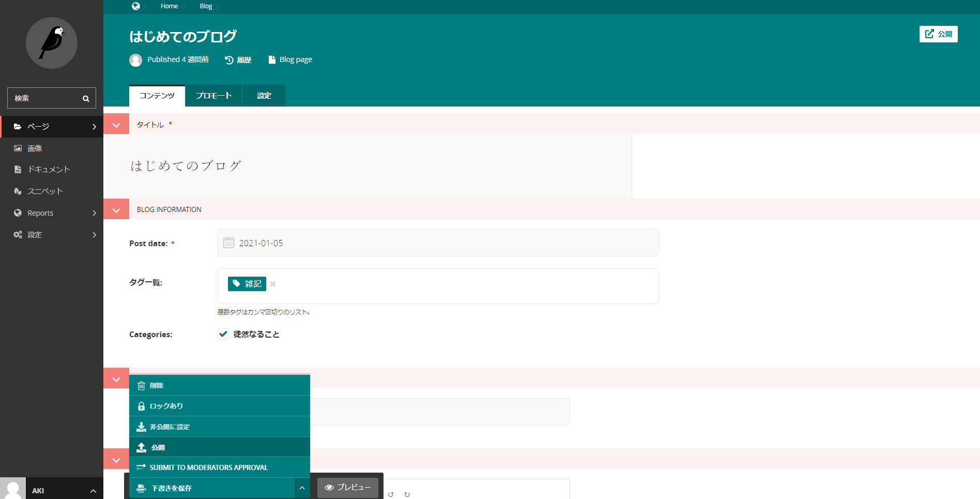Click the redo icon in editor toolbar
Viewport: 980px width, 499px height.
coord(407,494)
